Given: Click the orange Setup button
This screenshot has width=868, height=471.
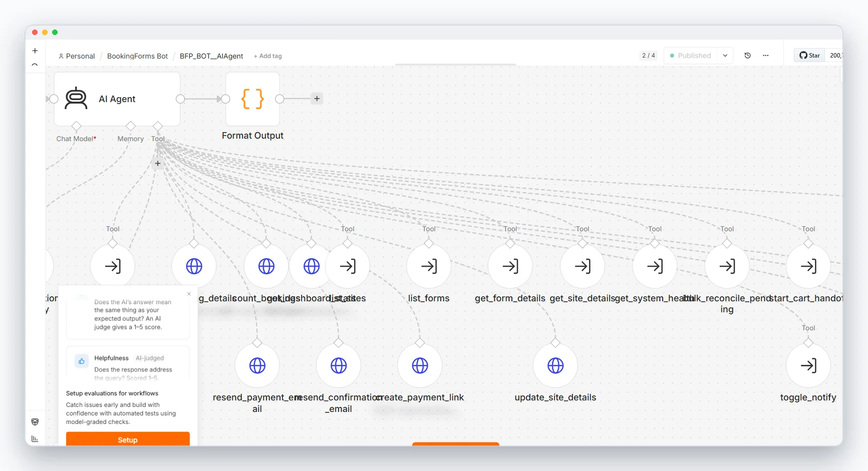Looking at the screenshot, I should (128, 439).
